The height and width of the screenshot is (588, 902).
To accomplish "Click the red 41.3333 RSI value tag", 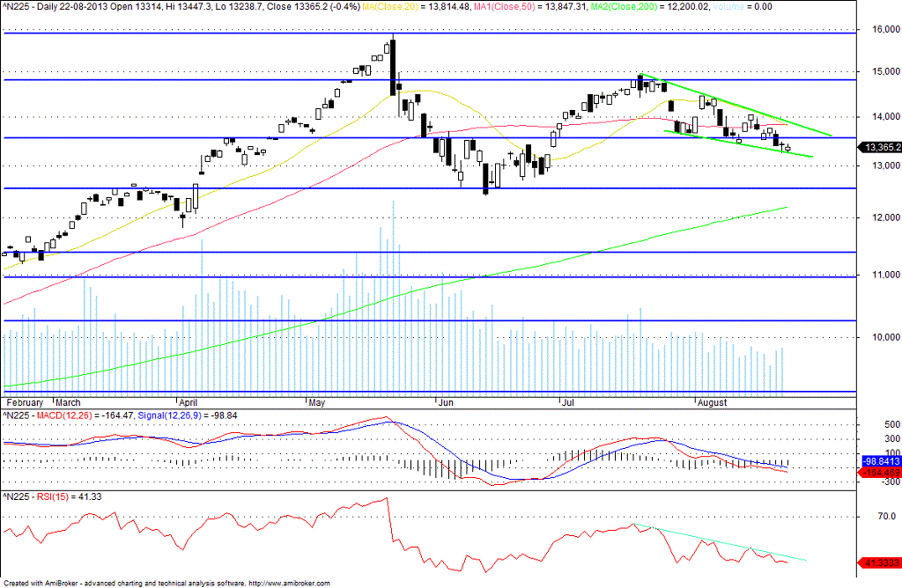I will pyautogui.click(x=880, y=563).
